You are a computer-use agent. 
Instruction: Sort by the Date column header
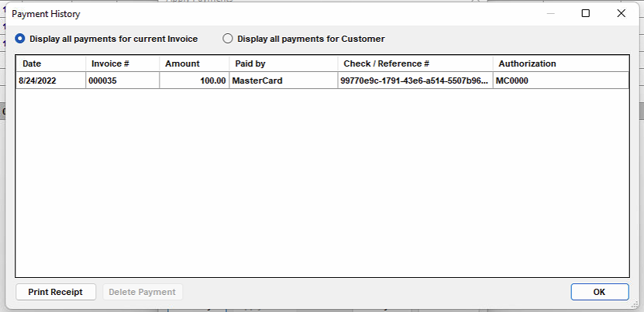click(x=51, y=63)
